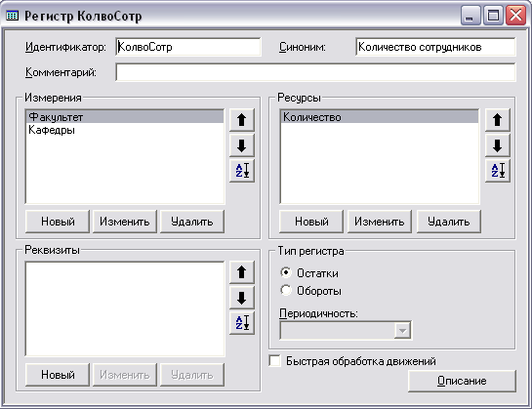Minimize the Регистр КолвоСотр window
The image size is (532, 409).
click(x=470, y=16)
